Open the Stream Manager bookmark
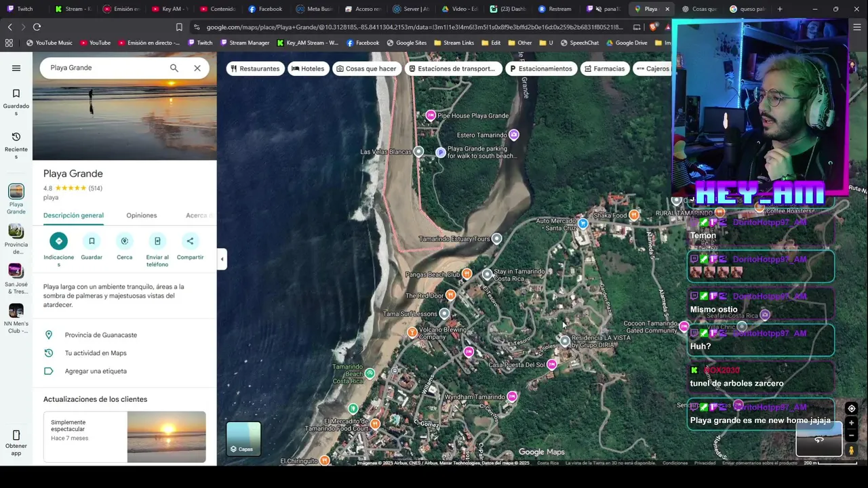This screenshot has height=488, width=868. point(244,43)
